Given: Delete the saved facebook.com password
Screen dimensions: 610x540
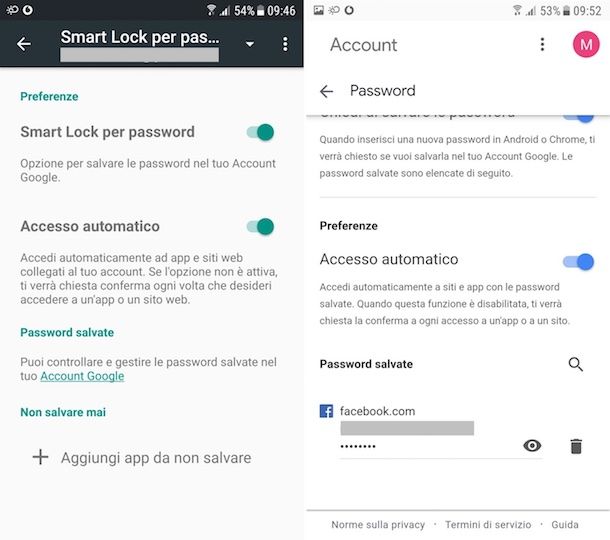Looking at the screenshot, I should [x=576, y=446].
